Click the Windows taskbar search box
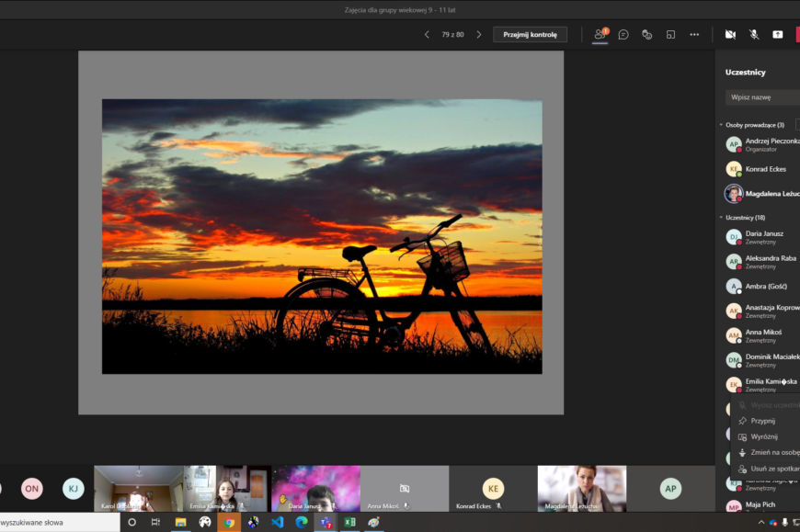The height and width of the screenshot is (532, 800). pos(59,522)
